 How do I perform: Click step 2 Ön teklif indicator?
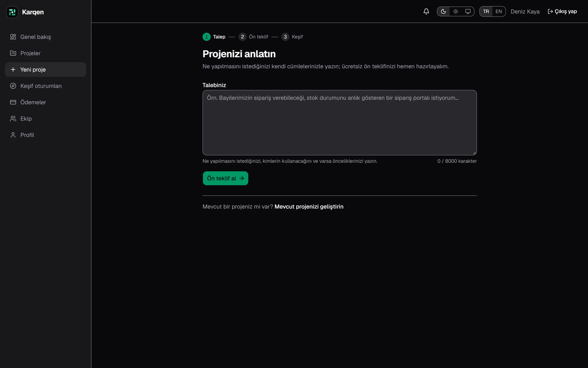pos(253,37)
